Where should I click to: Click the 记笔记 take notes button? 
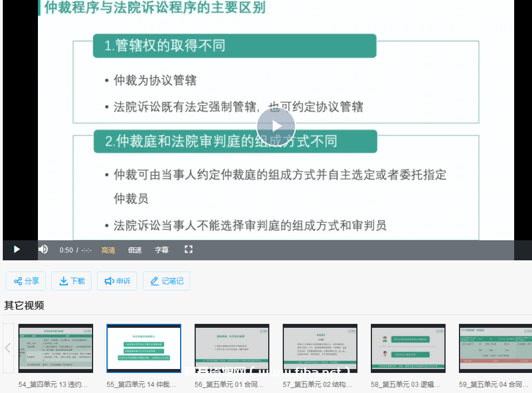point(166,281)
